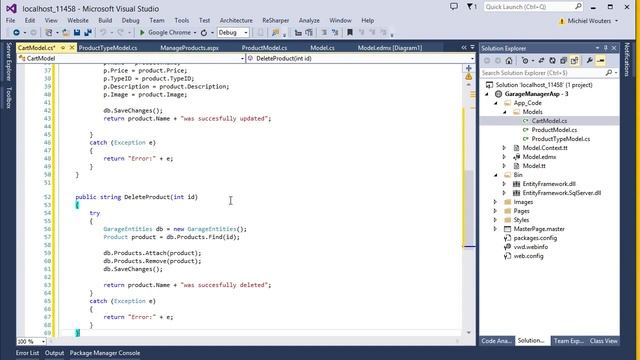Click Refresh icon in Solution Explorer toolbar
640x360 pixels.
pyautogui.click(x=552, y=61)
